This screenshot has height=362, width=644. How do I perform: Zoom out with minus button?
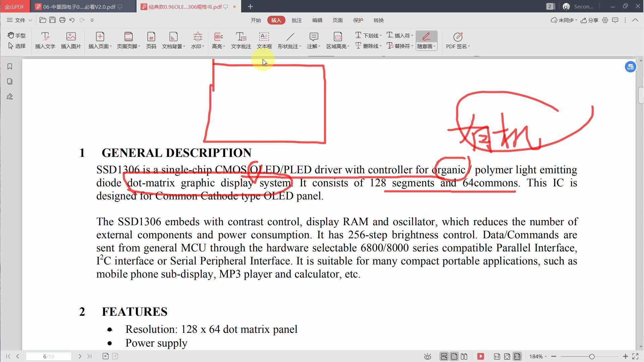coord(554,356)
